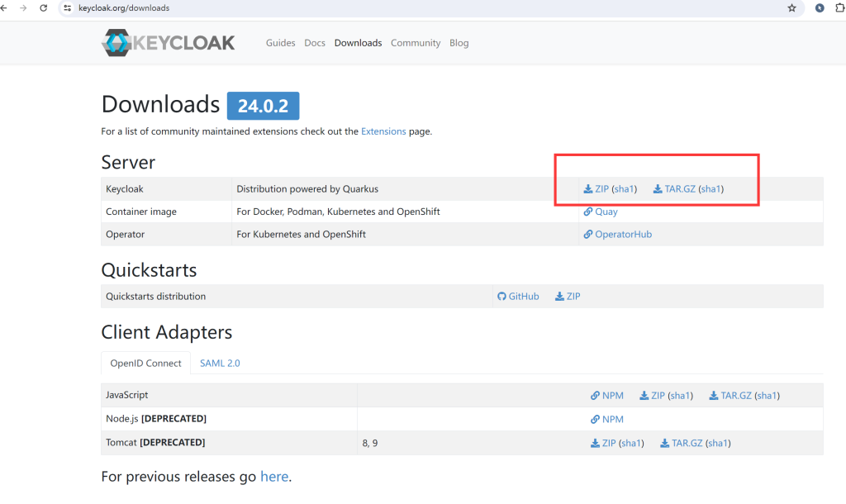This screenshot has height=504, width=846.
Task: Open the browser profile icon
Action: (820, 8)
